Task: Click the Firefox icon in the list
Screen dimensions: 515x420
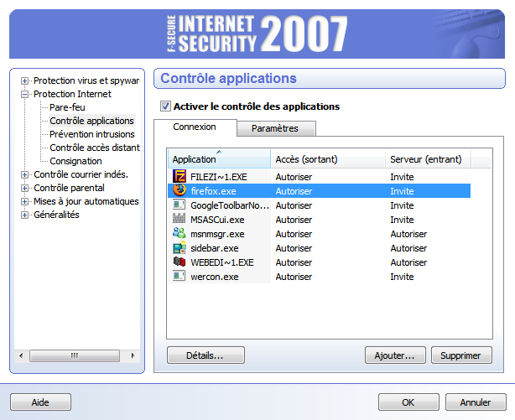Action: click(x=179, y=190)
